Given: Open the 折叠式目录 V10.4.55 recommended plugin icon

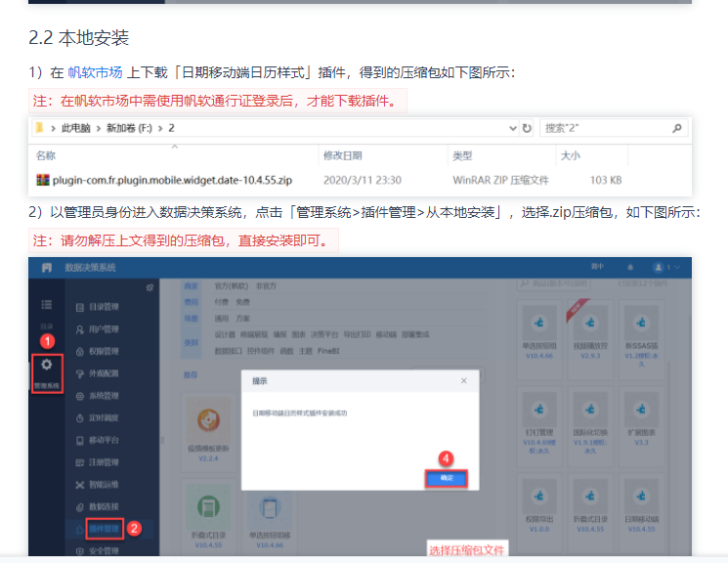Looking at the screenshot, I should coord(208,506).
